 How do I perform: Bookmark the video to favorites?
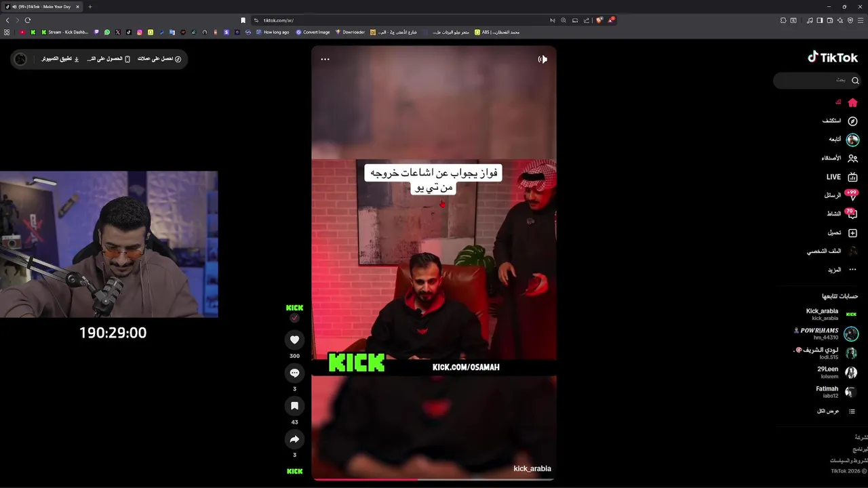[x=294, y=406]
